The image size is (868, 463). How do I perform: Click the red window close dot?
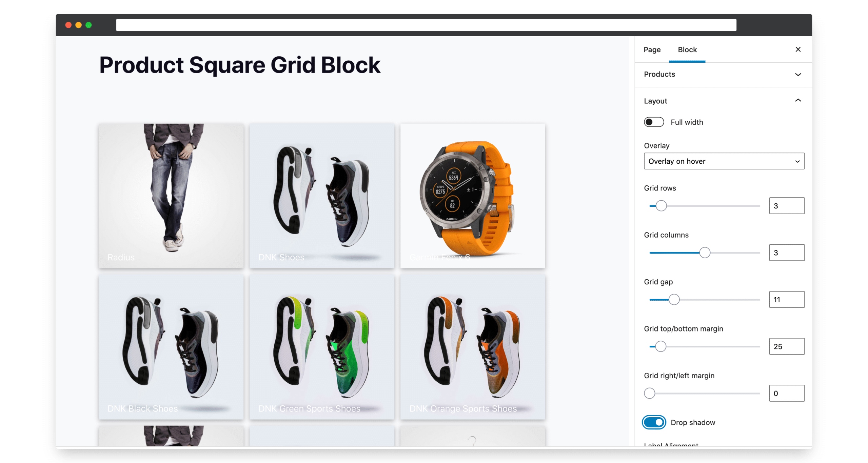pos(68,25)
